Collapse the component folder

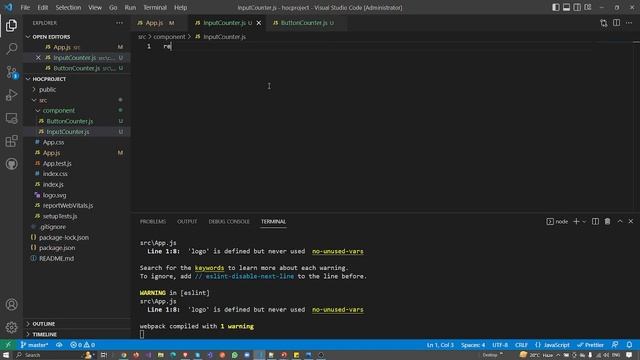(77, 111)
